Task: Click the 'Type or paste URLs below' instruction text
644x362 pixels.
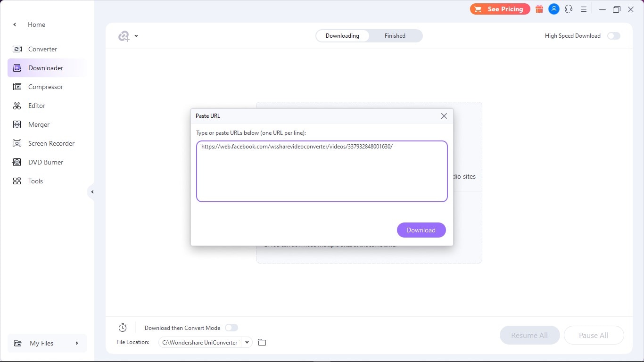Action: pos(251,133)
